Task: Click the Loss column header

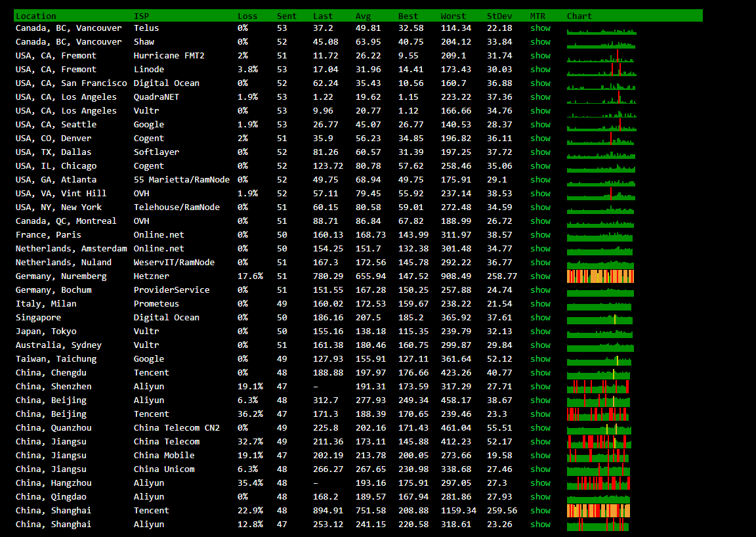Action: (247, 16)
